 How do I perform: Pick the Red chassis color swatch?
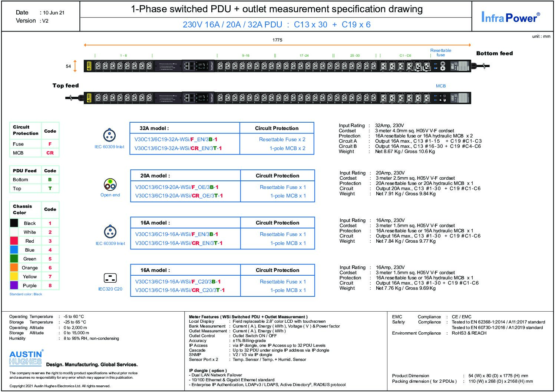(14, 241)
